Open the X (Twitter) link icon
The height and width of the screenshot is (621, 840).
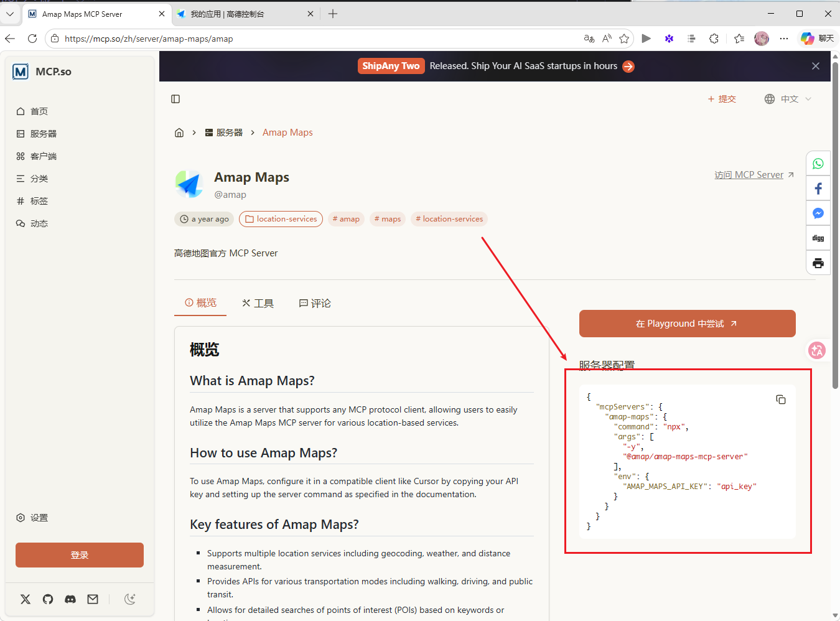click(x=26, y=599)
